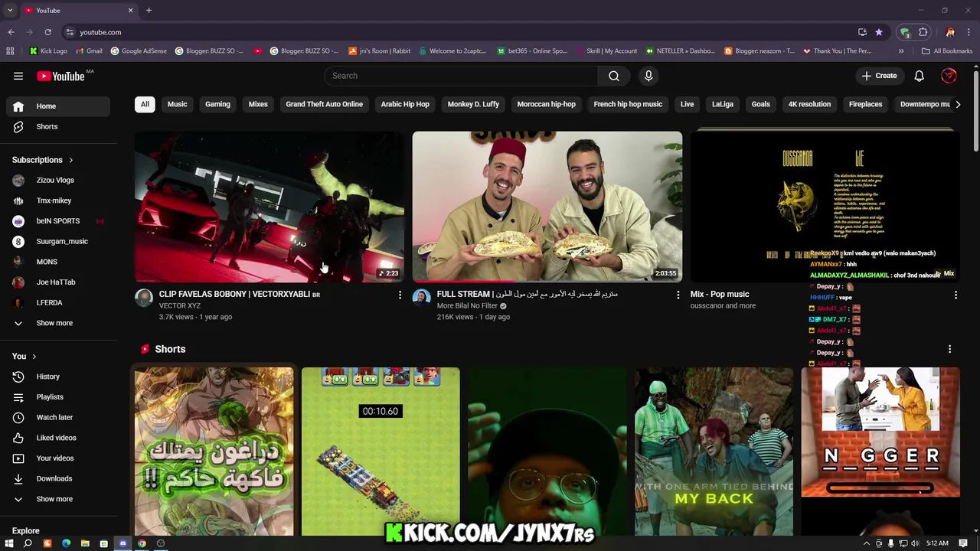Screen dimensions: 980x551
Task: Open Shorts section options menu
Action: (x=949, y=349)
